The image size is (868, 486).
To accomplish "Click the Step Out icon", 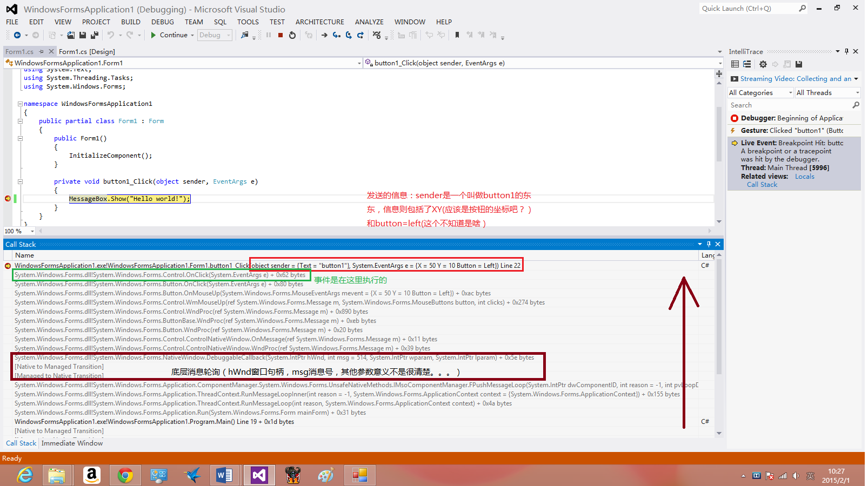I will pyautogui.click(x=360, y=35).
